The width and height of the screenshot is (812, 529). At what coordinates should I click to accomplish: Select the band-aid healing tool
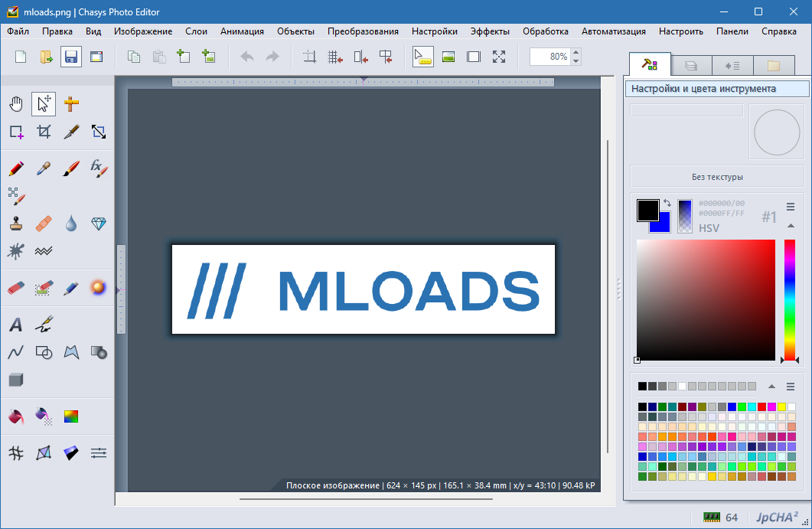tap(44, 224)
